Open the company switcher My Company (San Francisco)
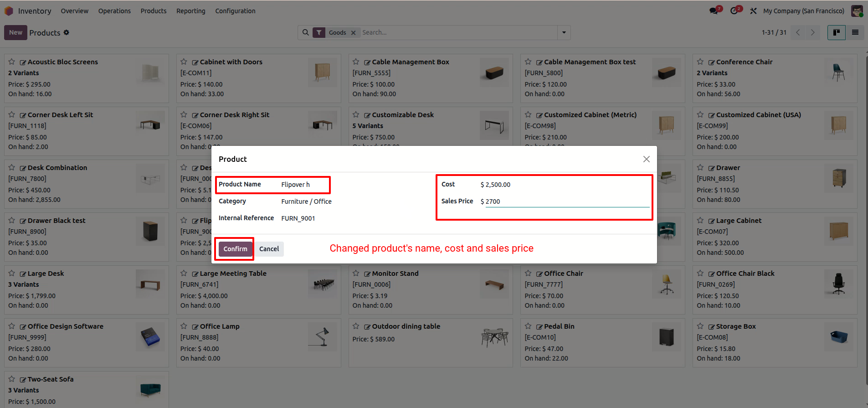Viewport: 868px width, 408px height. 804,11
